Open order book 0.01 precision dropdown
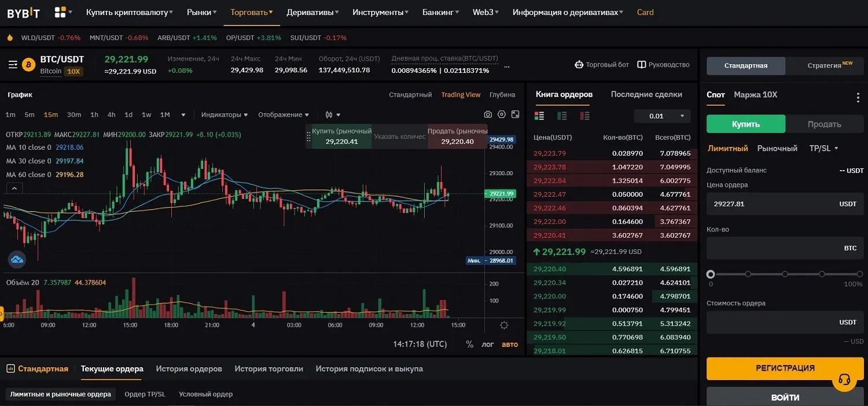This screenshot has width=868, height=406. coord(662,116)
